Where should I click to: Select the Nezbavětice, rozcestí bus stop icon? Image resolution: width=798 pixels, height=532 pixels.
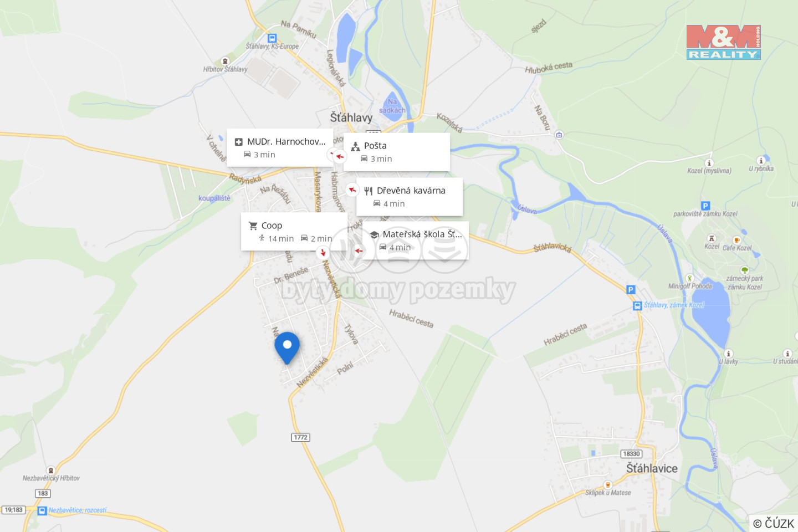(x=42, y=510)
